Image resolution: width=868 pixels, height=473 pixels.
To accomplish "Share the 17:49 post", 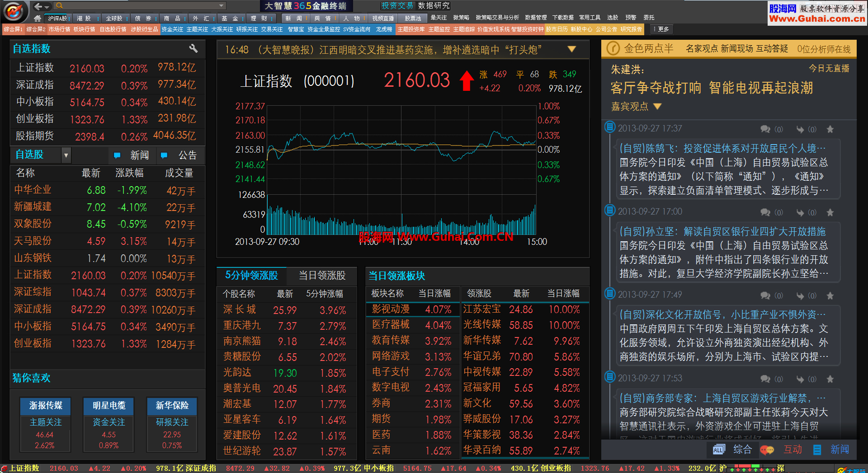I will [800, 296].
